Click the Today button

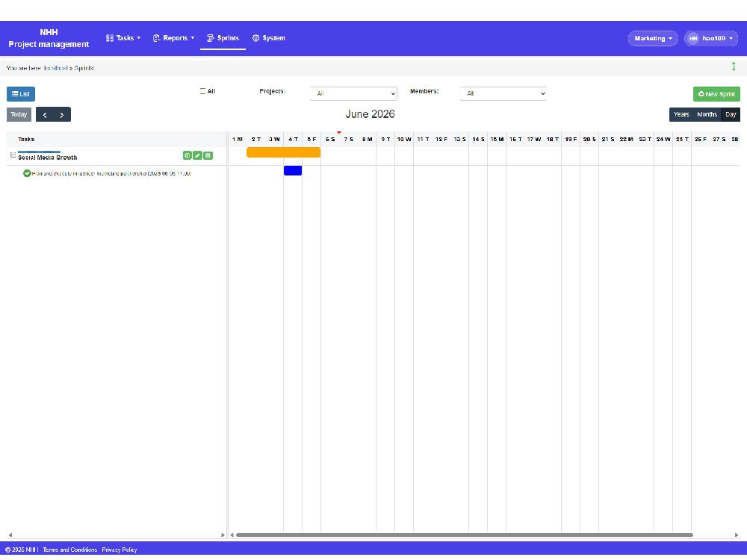19,115
